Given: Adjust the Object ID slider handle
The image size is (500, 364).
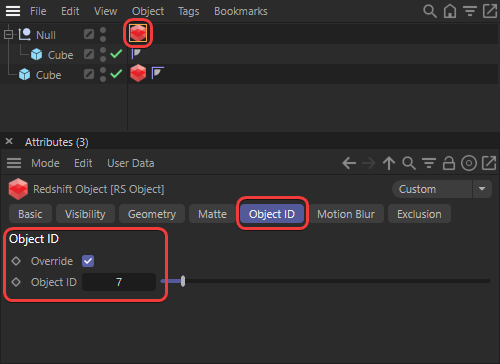Looking at the screenshot, I should [183, 281].
